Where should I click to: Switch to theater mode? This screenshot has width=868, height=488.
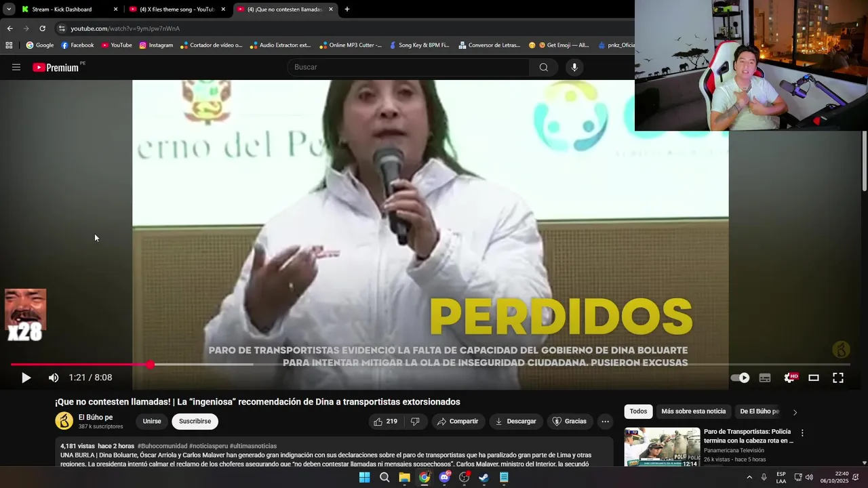coord(814,378)
